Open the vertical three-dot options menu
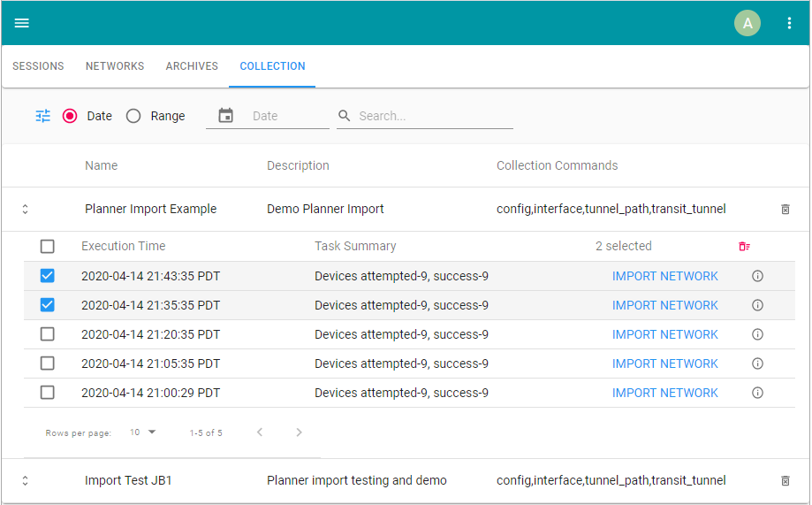The image size is (812, 505). [789, 23]
